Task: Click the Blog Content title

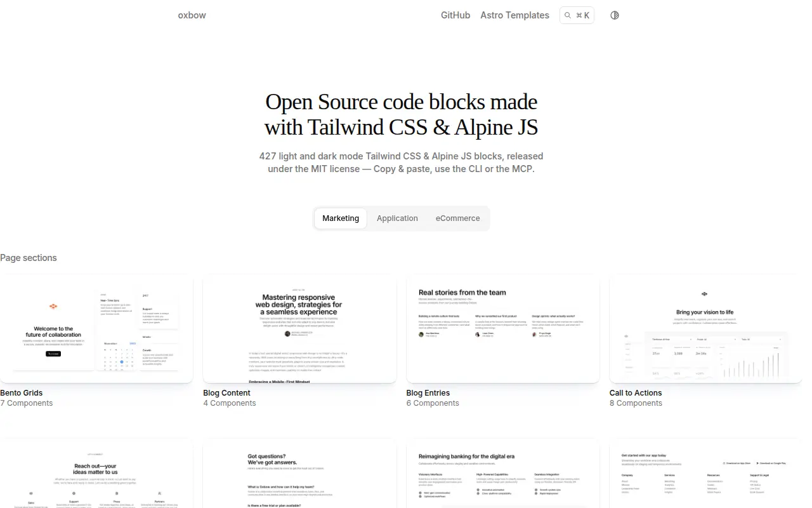Action: tap(226, 393)
